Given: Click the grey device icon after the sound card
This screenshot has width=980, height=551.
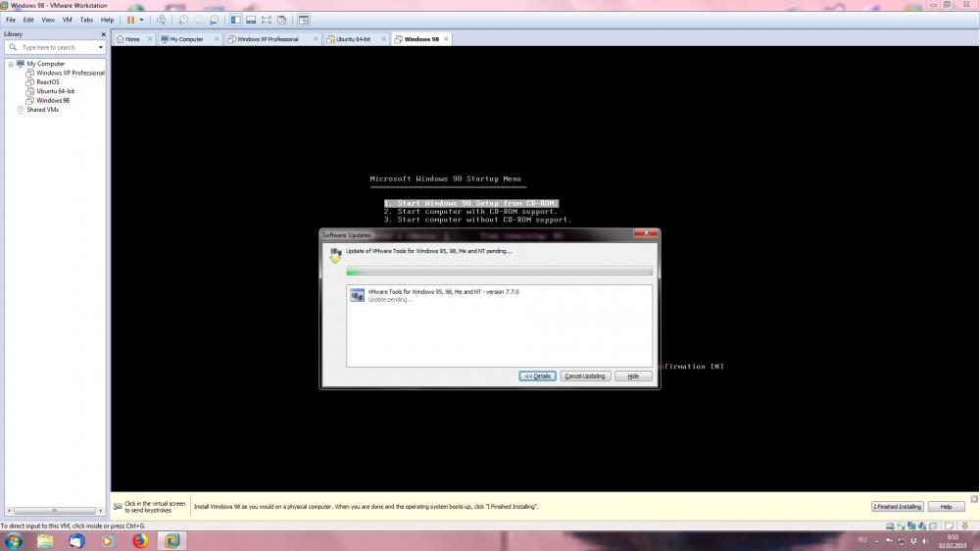Looking at the screenshot, I should click(x=933, y=526).
